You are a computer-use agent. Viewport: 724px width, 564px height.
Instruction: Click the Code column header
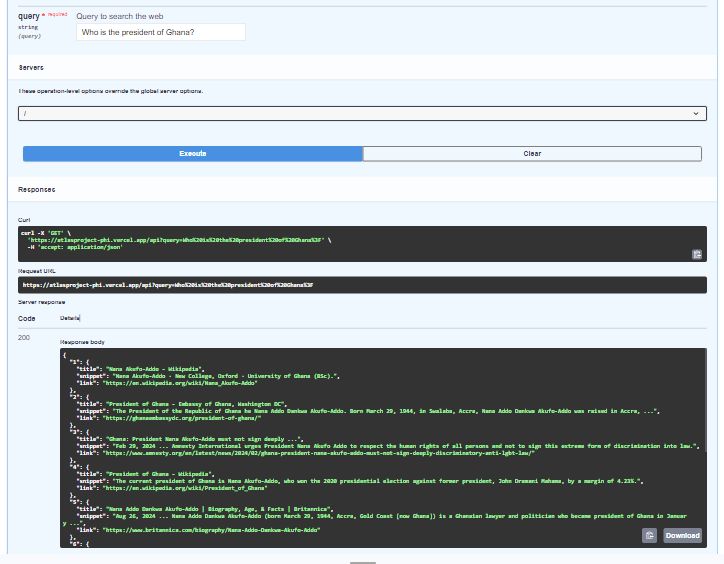pos(26,319)
